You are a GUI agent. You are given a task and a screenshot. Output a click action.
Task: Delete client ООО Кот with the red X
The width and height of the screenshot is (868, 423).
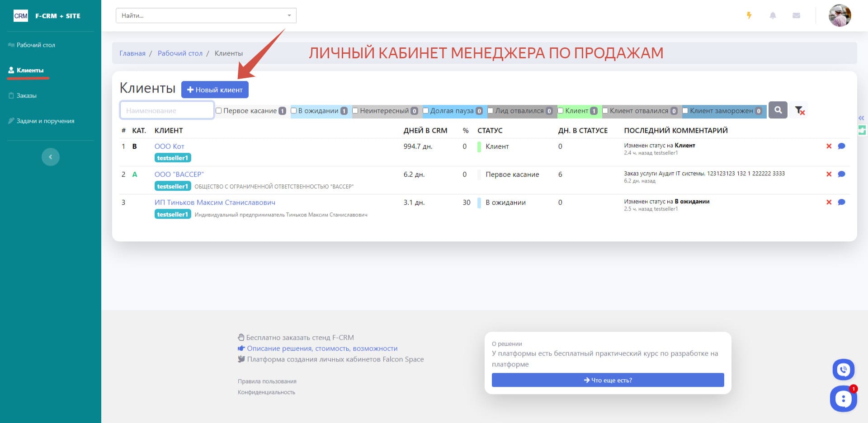pyautogui.click(x=829, y=146)
